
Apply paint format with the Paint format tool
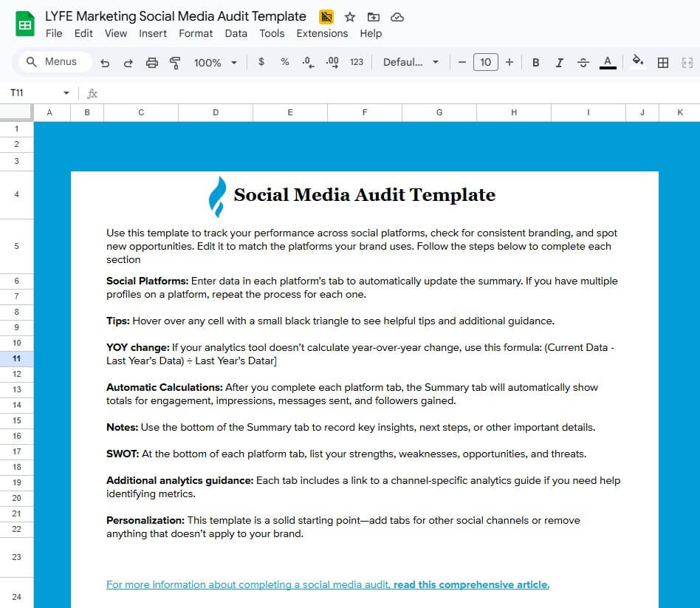click(x=174, y=62)
